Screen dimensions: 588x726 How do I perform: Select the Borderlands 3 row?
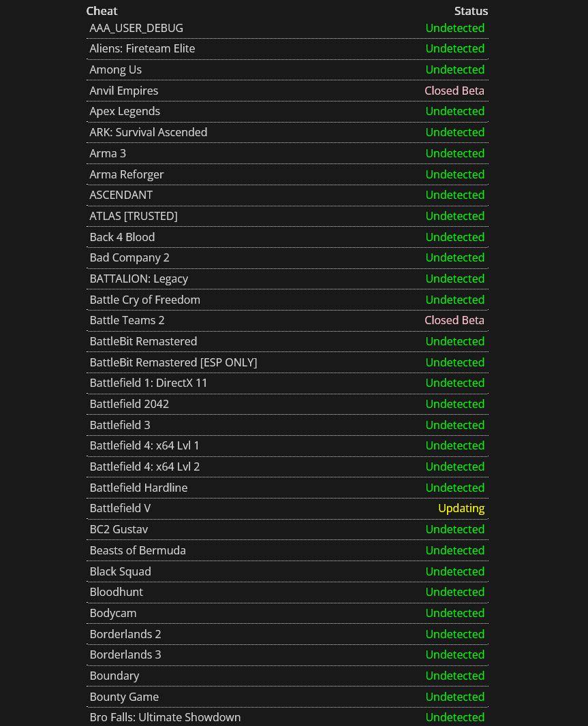click(x=288, y=654)
